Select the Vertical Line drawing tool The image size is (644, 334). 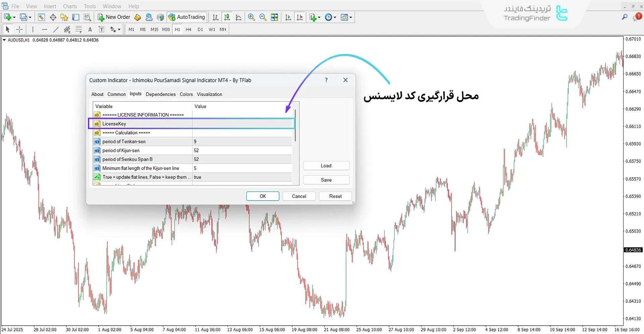pyautogui.click(x=33, y=30)
